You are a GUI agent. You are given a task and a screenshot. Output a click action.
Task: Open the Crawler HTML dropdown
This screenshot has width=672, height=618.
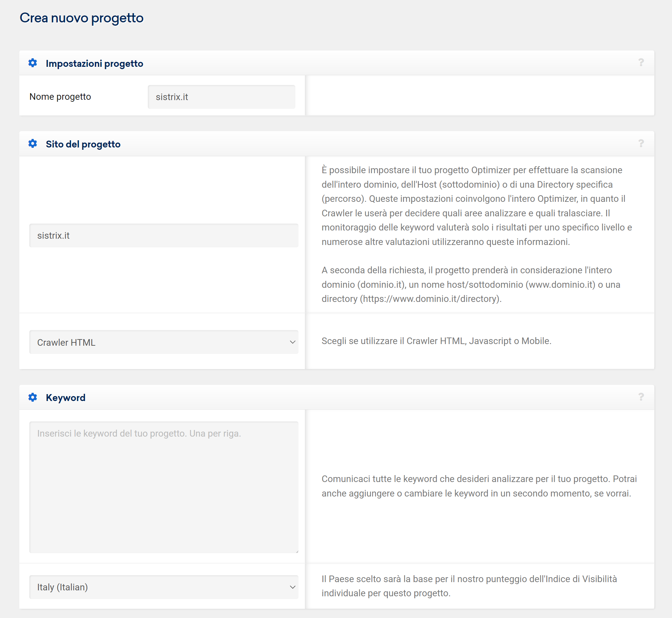click(164, 342)
